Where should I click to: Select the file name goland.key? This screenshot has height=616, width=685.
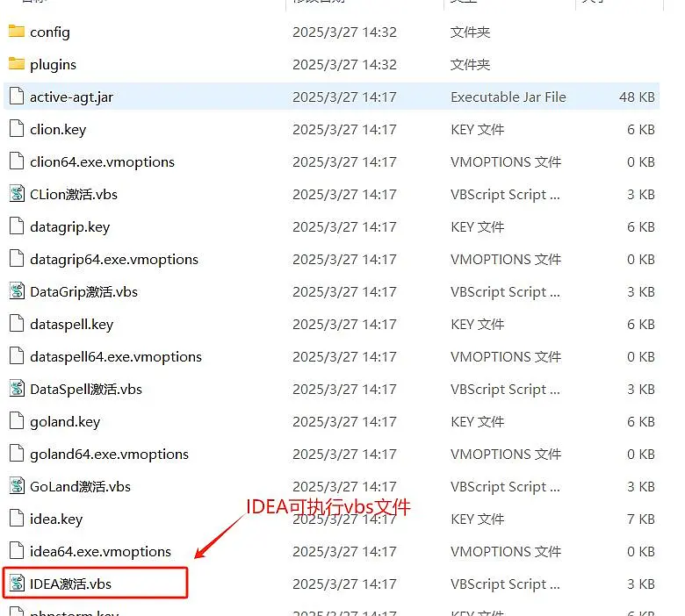pyautogui.click(x=65, y=422)
